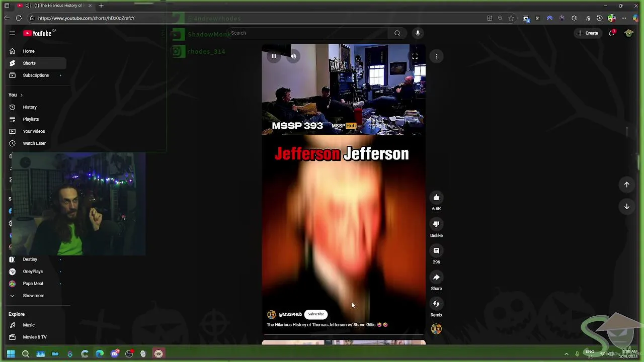The image size is (644, 362).
Task: Start voice search with microphone
Action: click(418, 33)
